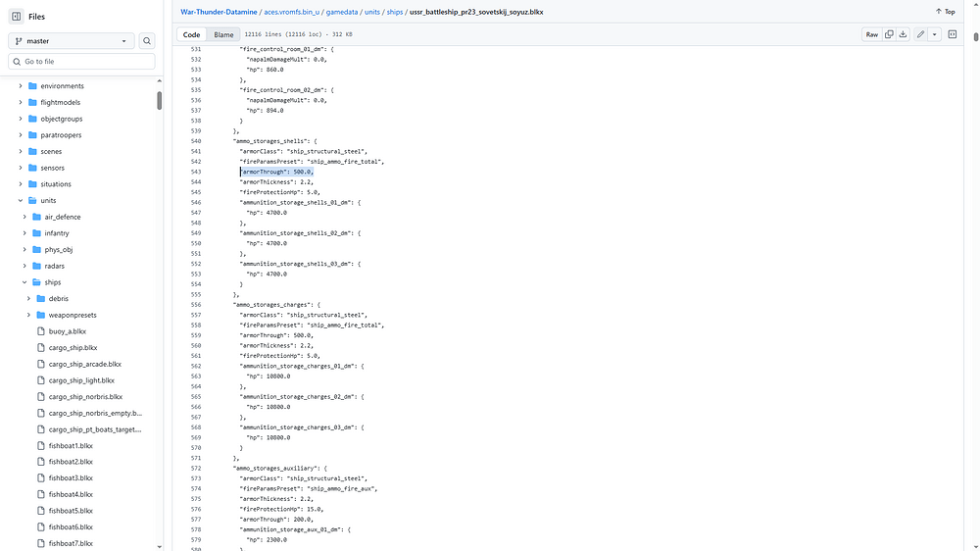Open cargo_ship.blkx in the file tree

(x=73, y=348)
